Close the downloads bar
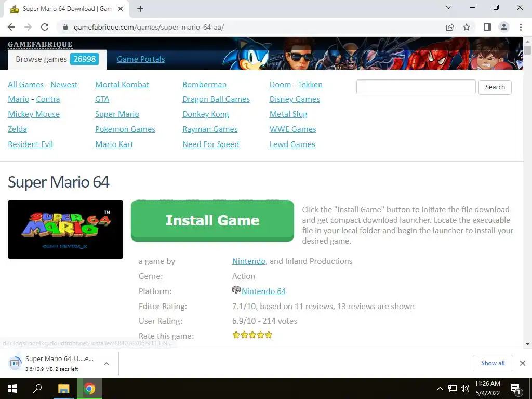532x399 pixels. (x=523, y=363)
